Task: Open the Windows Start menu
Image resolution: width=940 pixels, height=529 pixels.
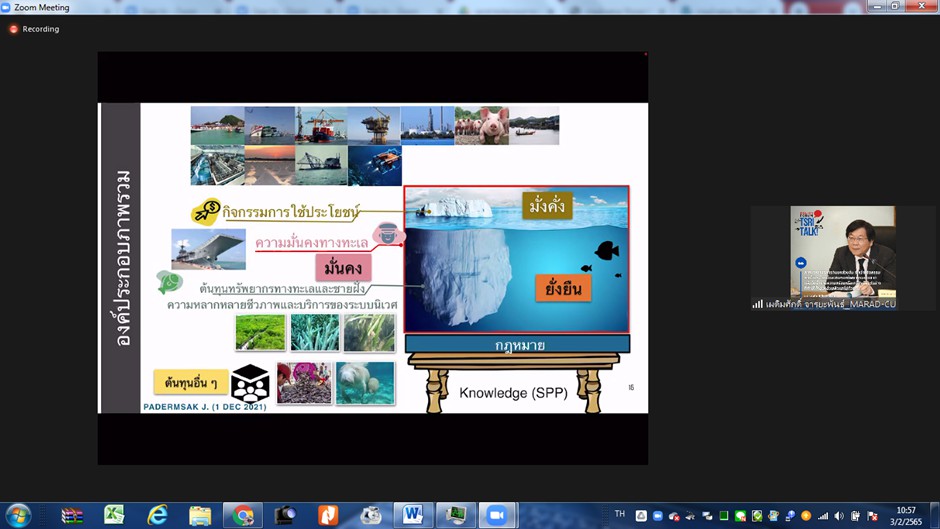Action: point(18,515)
